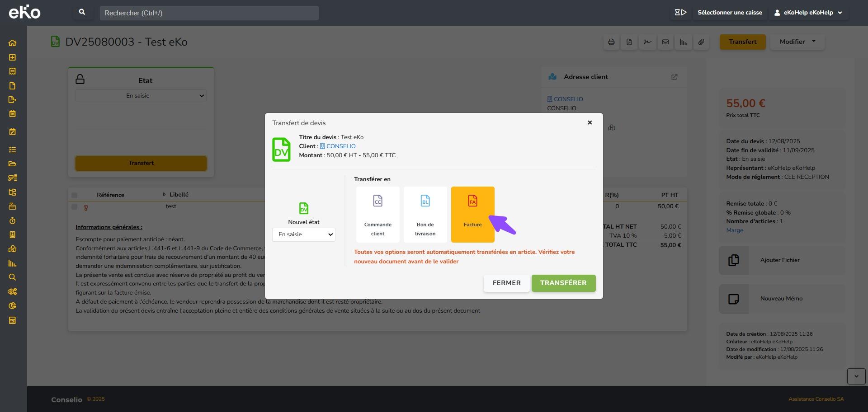Open the Modifier dropdown button
The image size is (868, 412).
797,42
